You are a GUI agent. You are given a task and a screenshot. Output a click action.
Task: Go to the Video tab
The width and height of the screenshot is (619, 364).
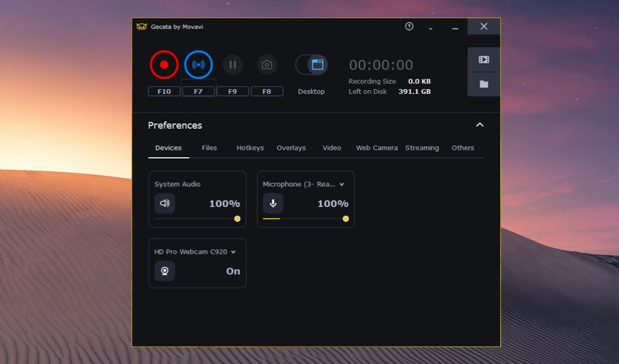pos(332,148)
